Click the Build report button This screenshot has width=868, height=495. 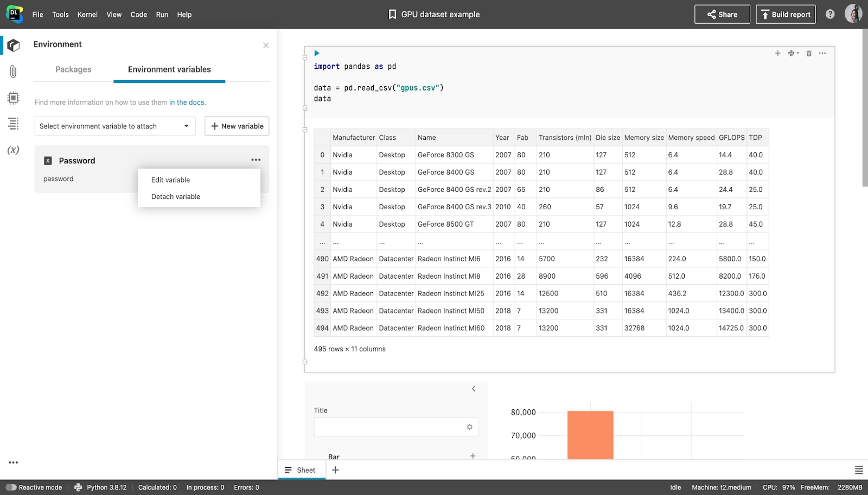pos(786,15)
